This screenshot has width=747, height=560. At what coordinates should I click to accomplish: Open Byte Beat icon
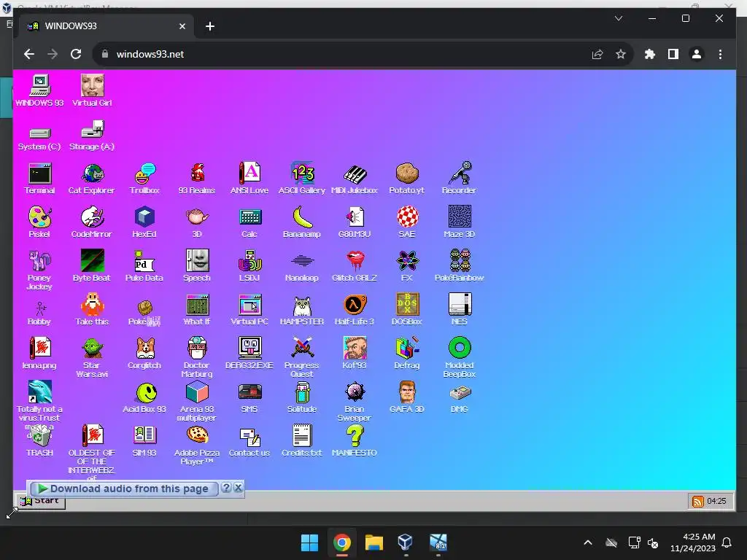point(91,267)
